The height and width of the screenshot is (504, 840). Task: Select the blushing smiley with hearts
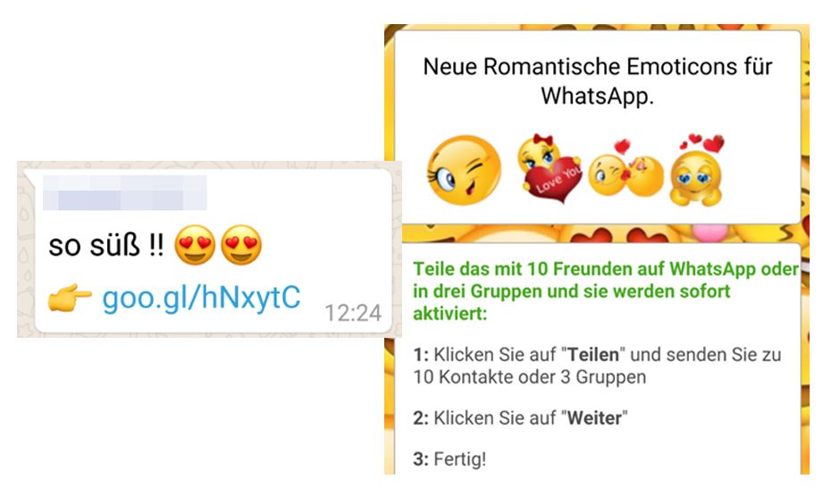pyautogui.click(x=698, y=171)
